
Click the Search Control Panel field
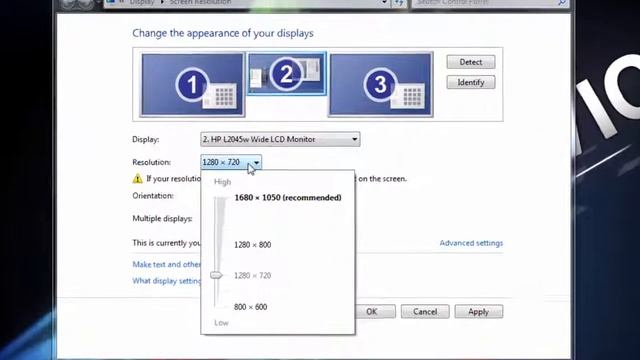tap(490, 2)
